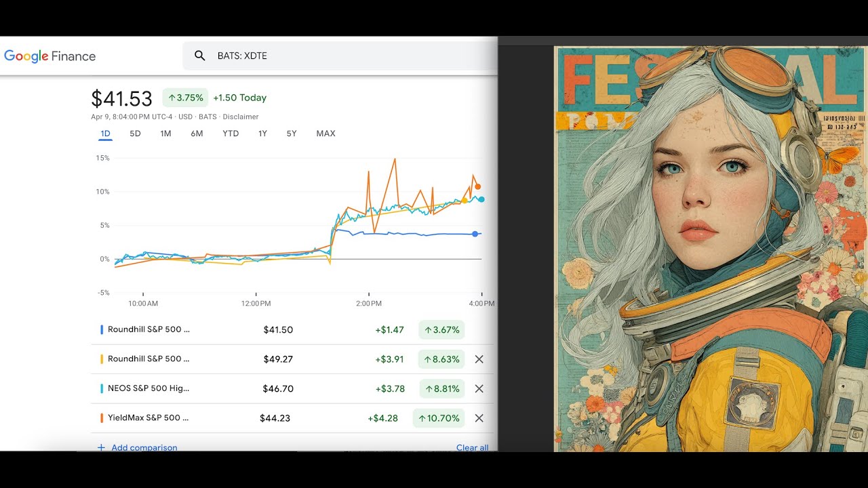Screen dimensions: 868x488
Task: Remove the YieldMax S&P 500 comparison
Action: 479,418
